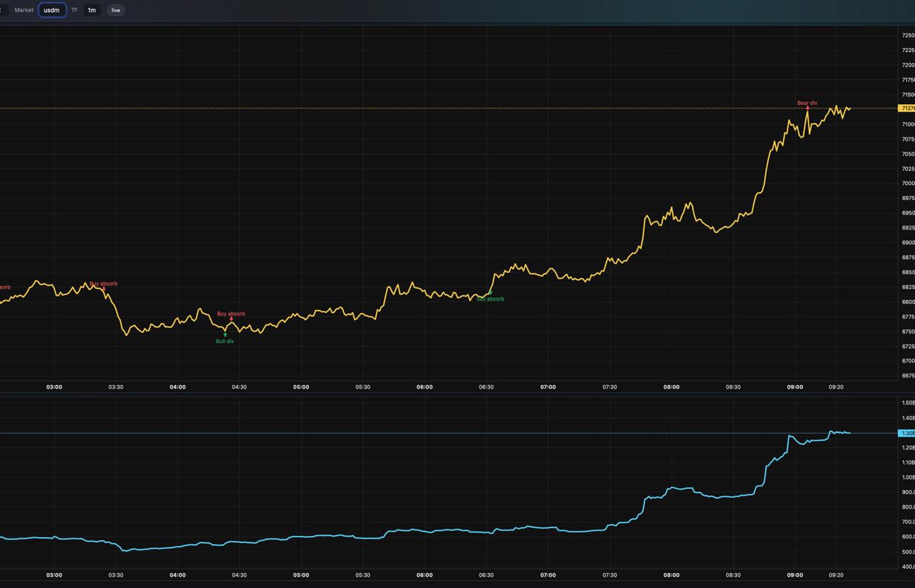Click the green Bull div arrow marker
This screenshot has height=588, width=915.
[x=225, y=334]
